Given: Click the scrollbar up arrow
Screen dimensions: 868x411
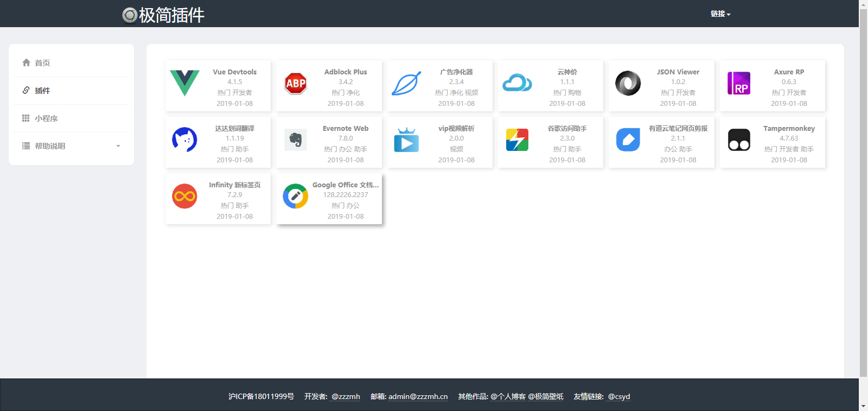Looking at the screenshot, I should [x=863, y=4].
